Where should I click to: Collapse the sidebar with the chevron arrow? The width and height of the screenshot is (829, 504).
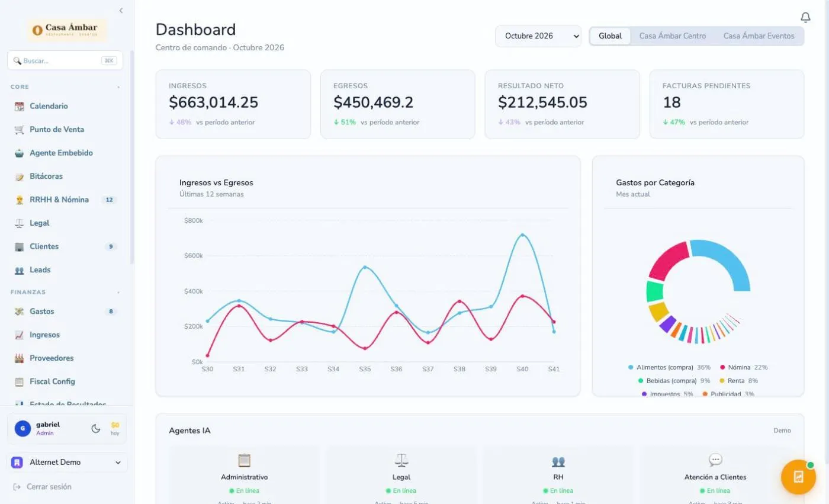click(x=121, y=11)
